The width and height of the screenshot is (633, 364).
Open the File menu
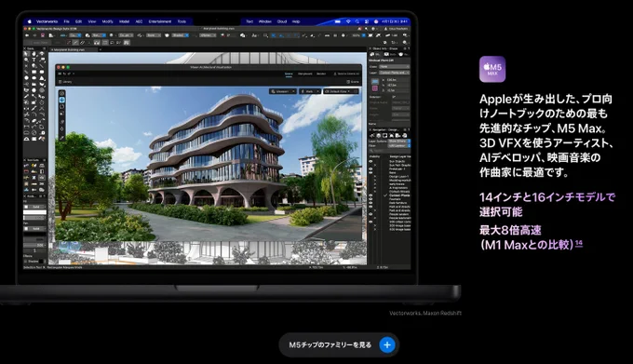coord(67,21)
